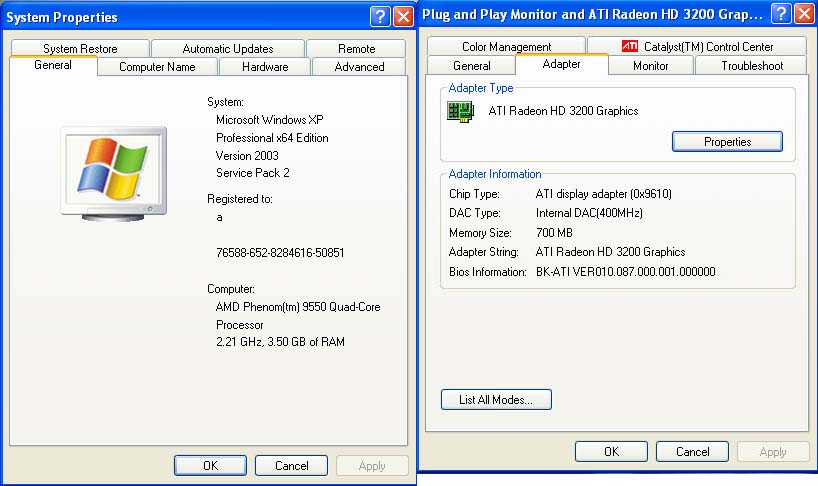Viewport: 818px width, 486px height.
Task: Select the General tab in the monitor window
Action: (x=472, y=66)
